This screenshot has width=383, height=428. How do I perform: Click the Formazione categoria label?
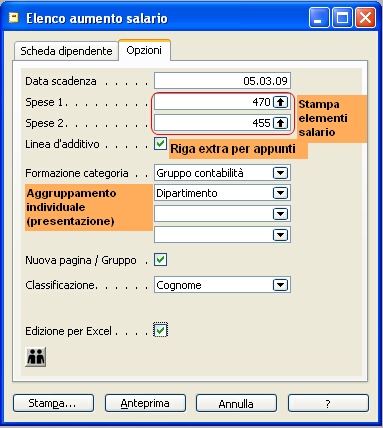point(77,173)
